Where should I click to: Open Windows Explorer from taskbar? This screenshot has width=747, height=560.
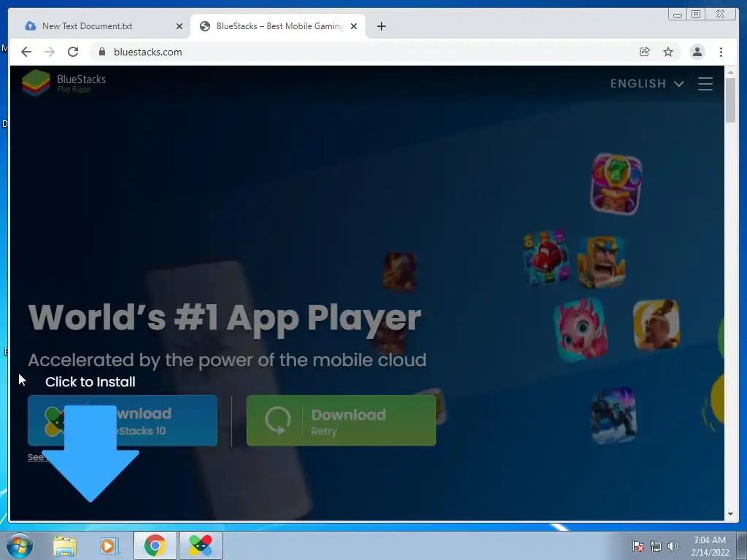point(65,545)
